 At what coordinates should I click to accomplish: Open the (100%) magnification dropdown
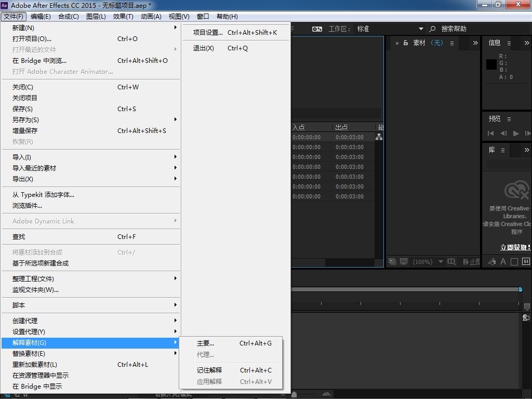(428, 262)
